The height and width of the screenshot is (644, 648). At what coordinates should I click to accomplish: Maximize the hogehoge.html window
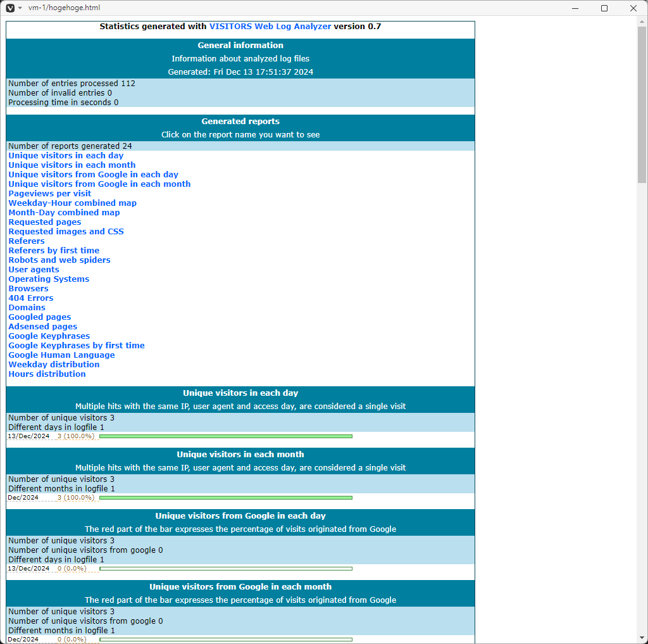[x=604, y=8]
